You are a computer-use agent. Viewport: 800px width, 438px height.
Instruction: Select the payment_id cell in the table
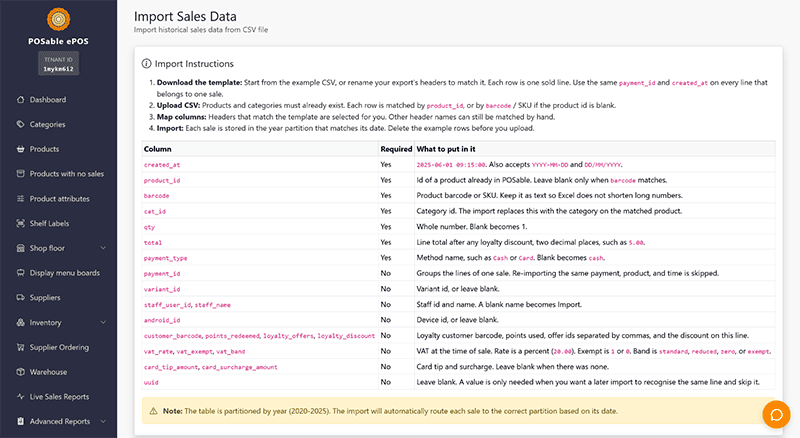tap(162, 274)
